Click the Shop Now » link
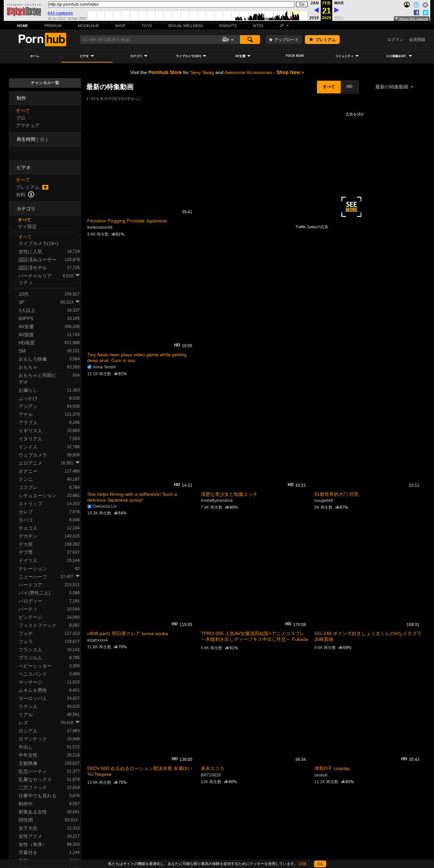434x868 pixels. coord(290,72)
